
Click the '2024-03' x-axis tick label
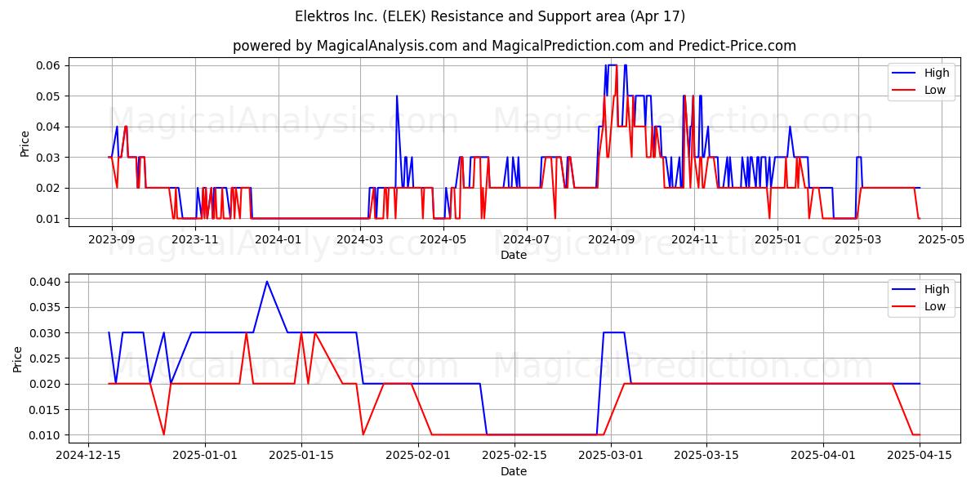360,239
